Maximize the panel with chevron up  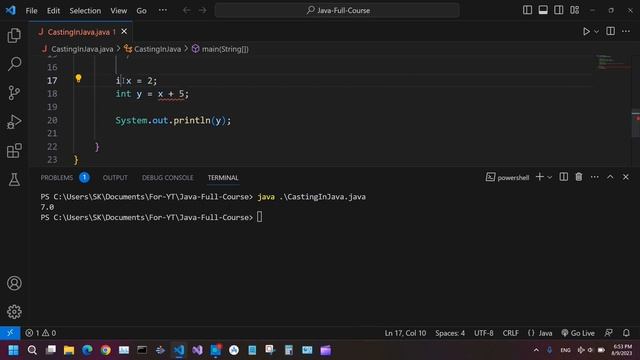(610, 177)
